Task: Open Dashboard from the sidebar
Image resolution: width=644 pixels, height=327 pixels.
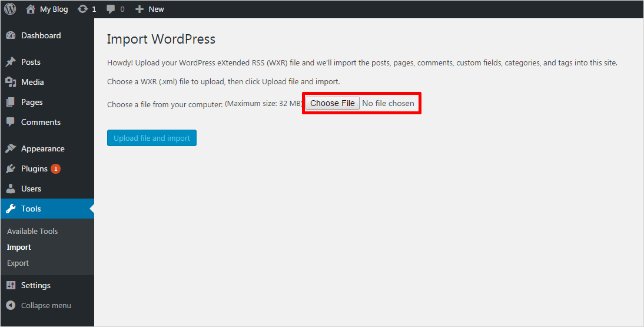Action: (41, 35)
